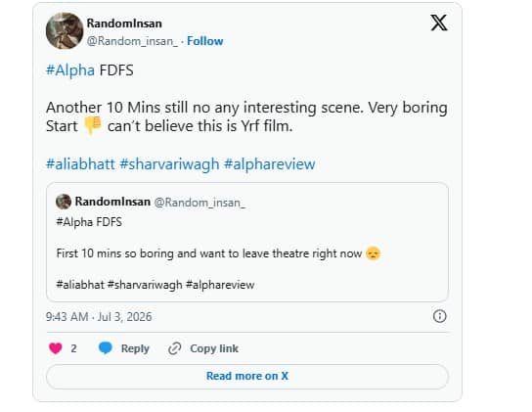Click the heart like icon

(56, 348)
